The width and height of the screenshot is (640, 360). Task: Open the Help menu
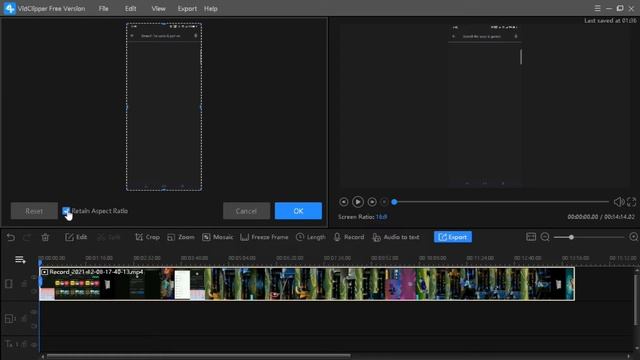(211, 9)
